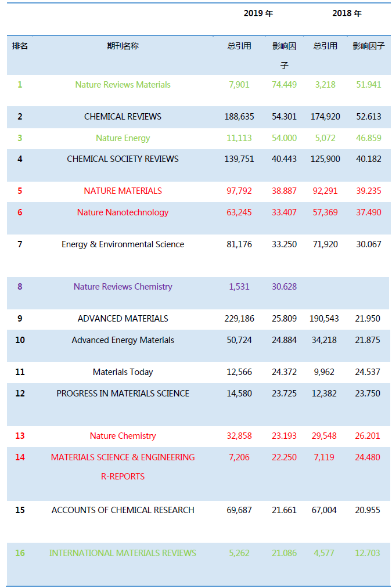Select the citation count 5,262
Screen dimensions: 392x588
point(239,553)
